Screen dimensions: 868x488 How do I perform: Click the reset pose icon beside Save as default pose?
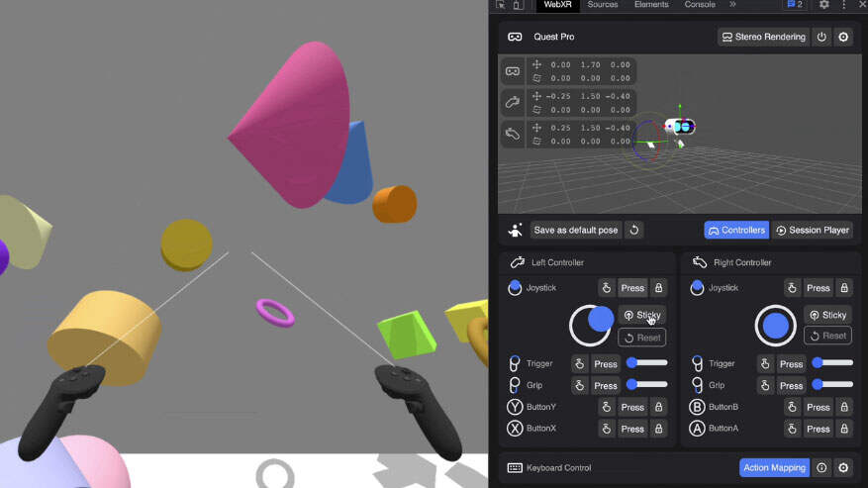[x=634, y=230]
